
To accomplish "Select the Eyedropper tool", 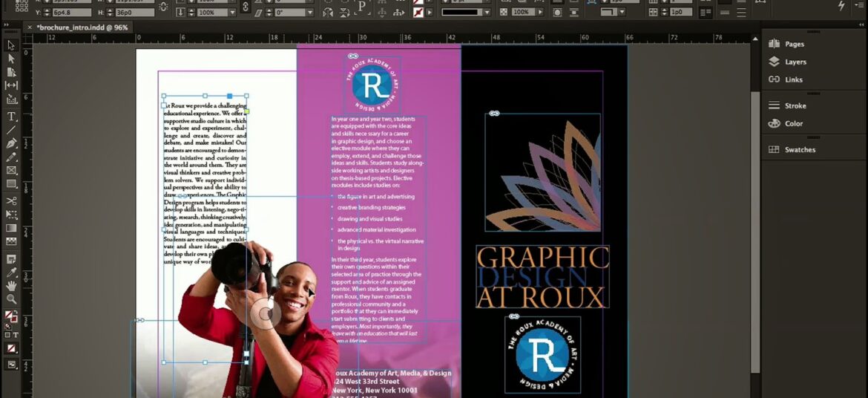I will click(11, 273).
